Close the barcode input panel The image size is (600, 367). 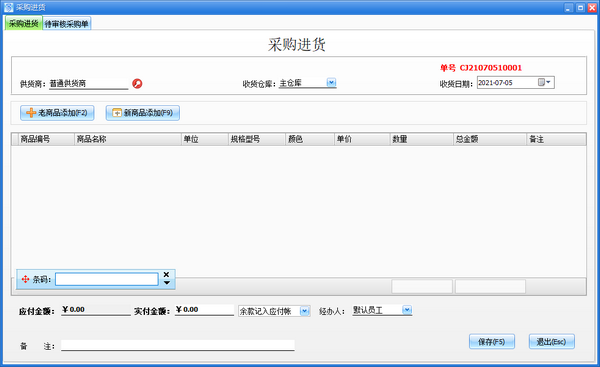pyautogui.click(x=166, y=274)
